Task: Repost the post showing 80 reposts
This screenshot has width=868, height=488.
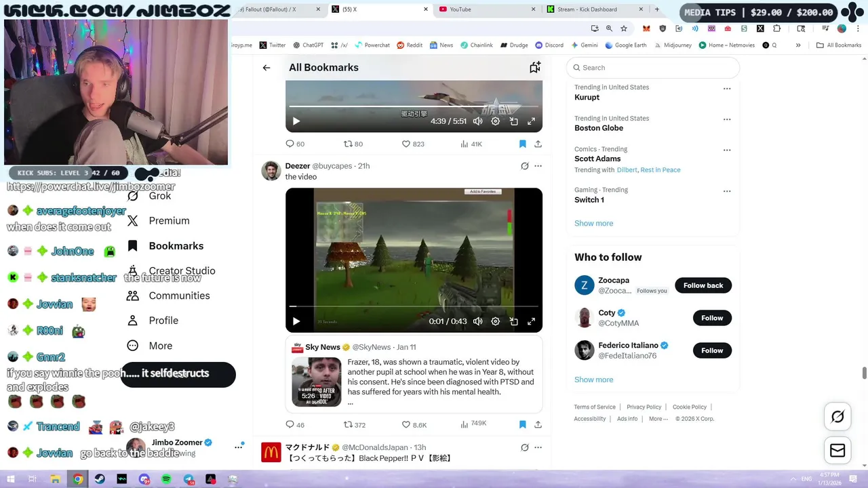Action: tap(353, 144)
